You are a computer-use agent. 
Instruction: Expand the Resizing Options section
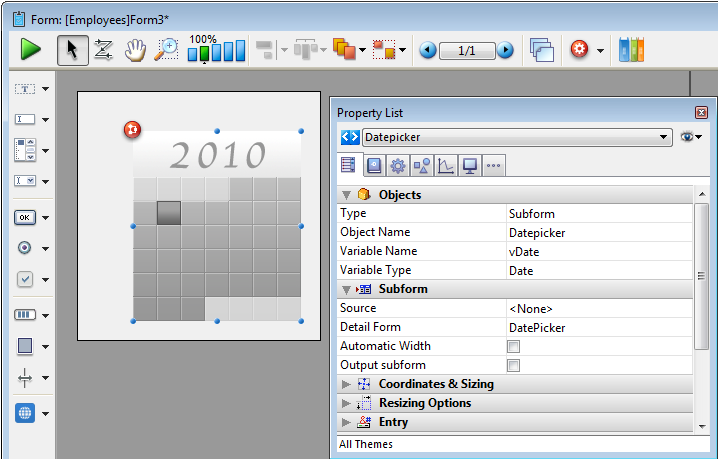(347, 403)
